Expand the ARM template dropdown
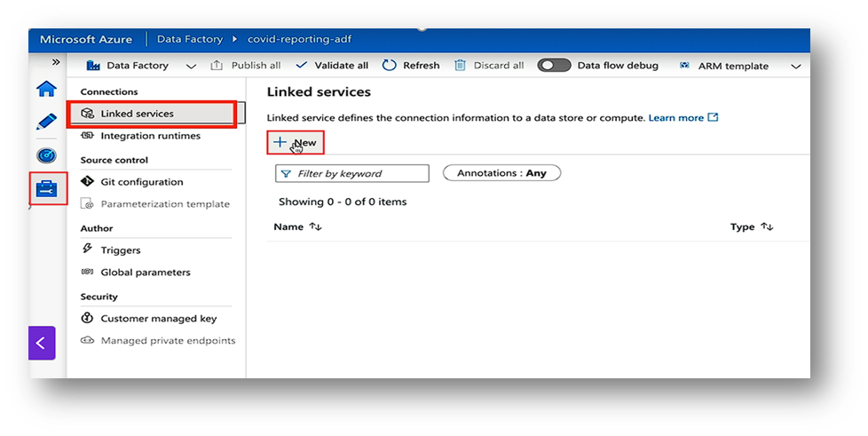The image size is (868, 436). 795,66
